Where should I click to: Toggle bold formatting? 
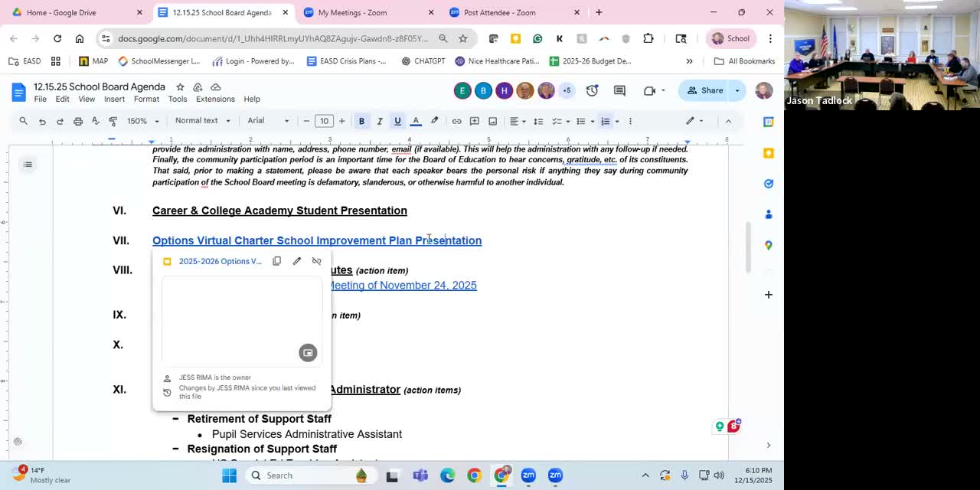click(361, 121)
